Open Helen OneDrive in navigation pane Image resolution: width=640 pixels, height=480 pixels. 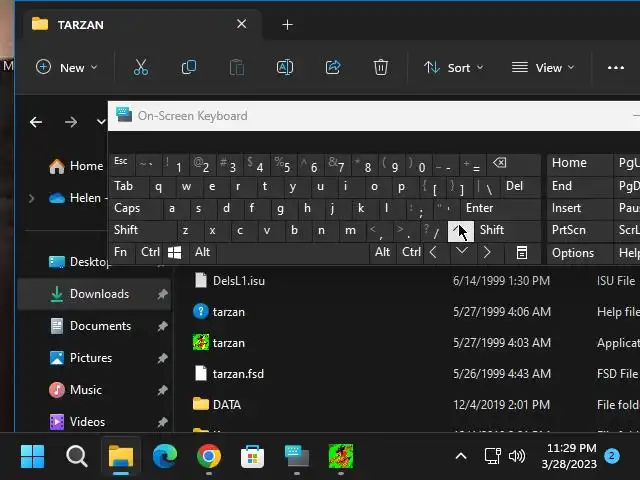78,198
